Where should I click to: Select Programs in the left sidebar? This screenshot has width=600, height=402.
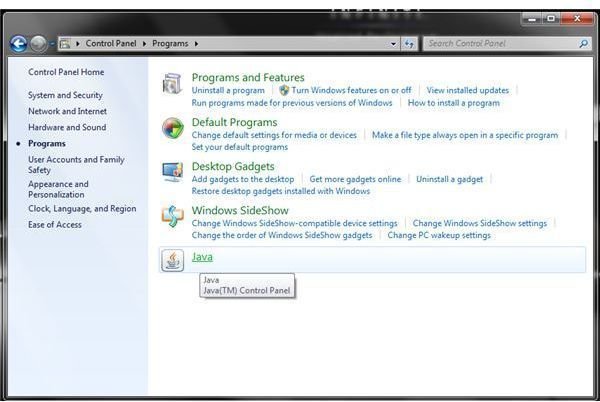click(x=47, y=143)
